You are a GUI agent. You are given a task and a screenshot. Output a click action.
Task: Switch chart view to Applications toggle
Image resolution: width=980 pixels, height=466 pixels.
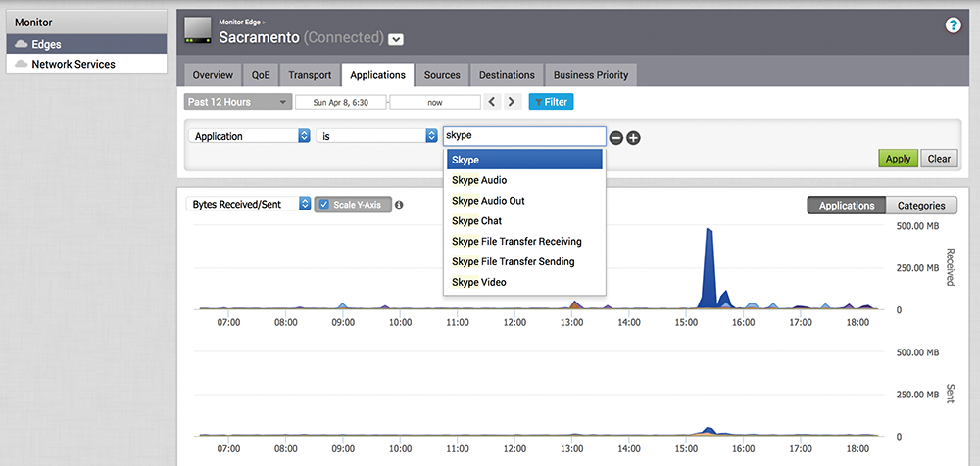tap(847, 206)
